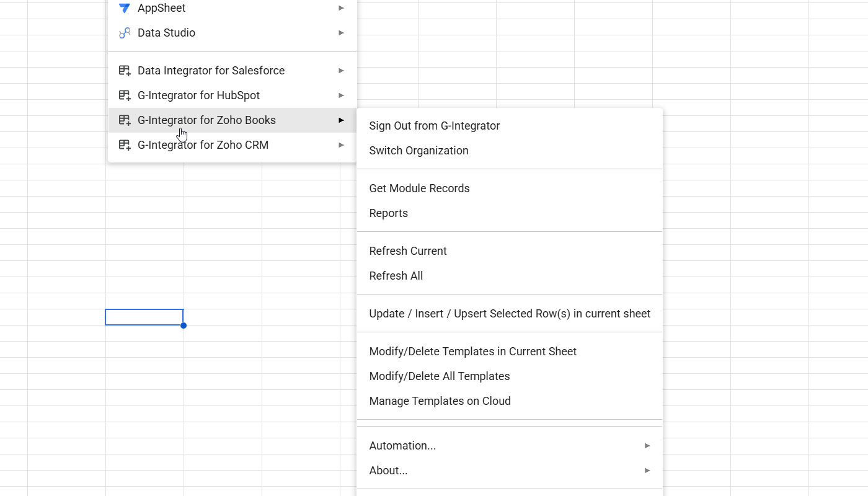Click the G-Integrator for Zoho Books submenu arrow
The width and height of the screenshot is (868, 496).
pyautogui.click(x=341, y=120)
